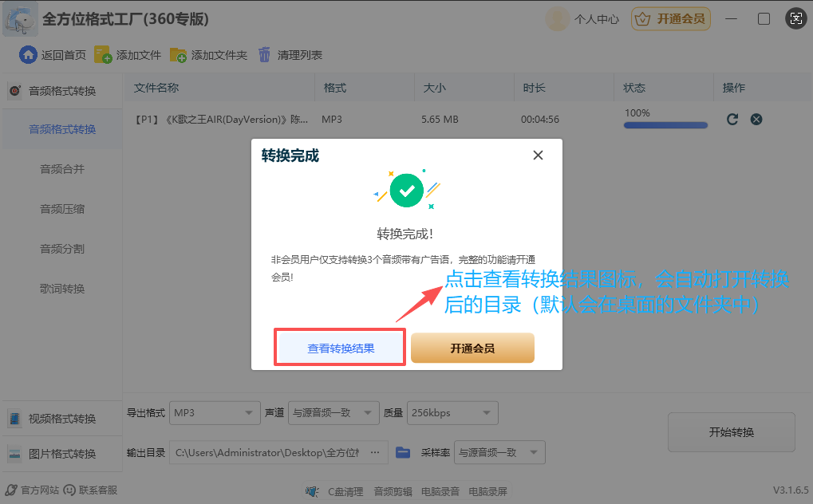Click the 添加文件 add file icon
Viewport: 813px width, 504px height.
click(x=103, y=55)
